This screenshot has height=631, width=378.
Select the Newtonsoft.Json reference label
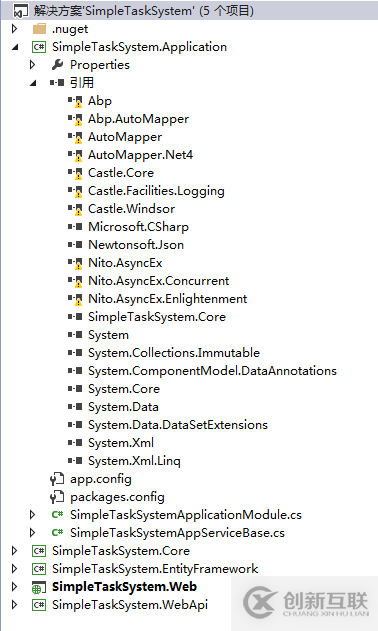tap(136, 245)
